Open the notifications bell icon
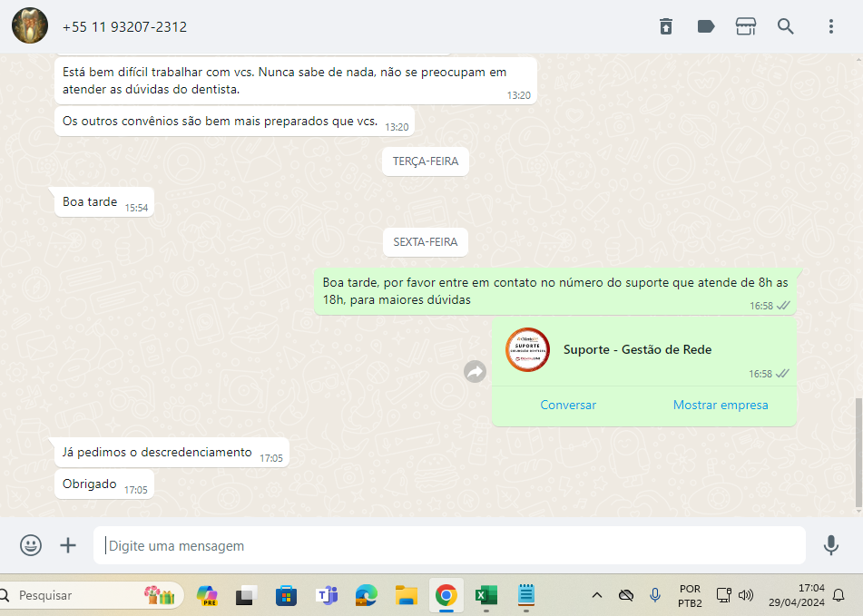The width and height of the screenshot is (863, 616). click(838, 595)
